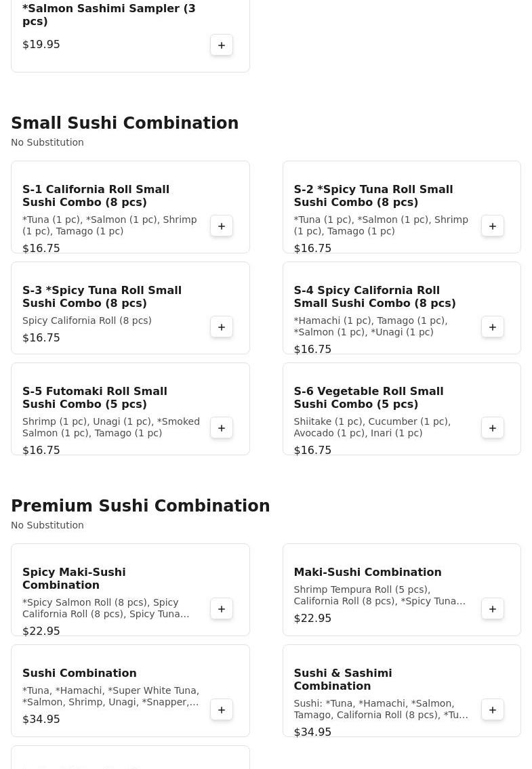The image size is (532, 769).
Task: Click the Small Sushi Combination heading
Action: tap(125, 123)
